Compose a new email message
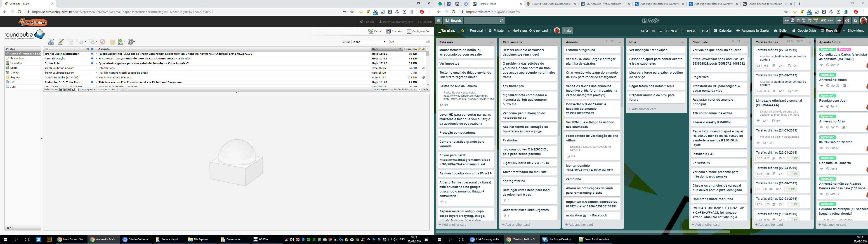Image resolution: width=868 pixels, height=244 pixels. (61, 42)
